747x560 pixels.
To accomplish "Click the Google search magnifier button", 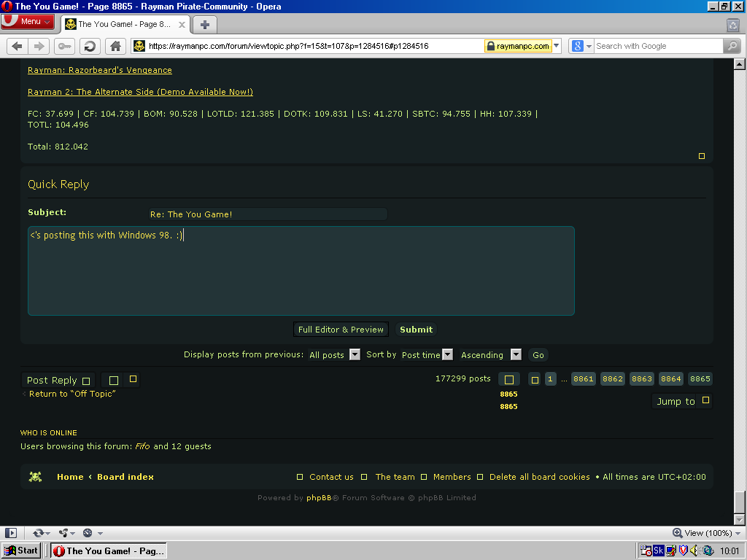I will pyautogui.click(x=732, y=46).
